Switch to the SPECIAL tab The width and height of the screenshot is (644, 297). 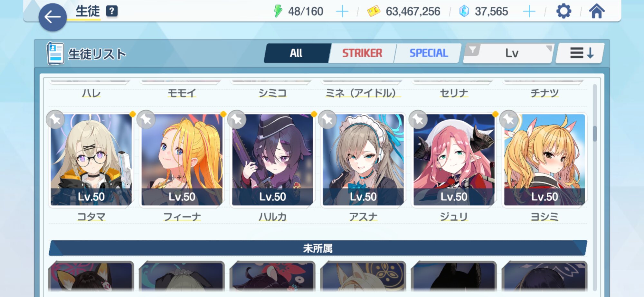pyautogui.click(x=429, y=53)
